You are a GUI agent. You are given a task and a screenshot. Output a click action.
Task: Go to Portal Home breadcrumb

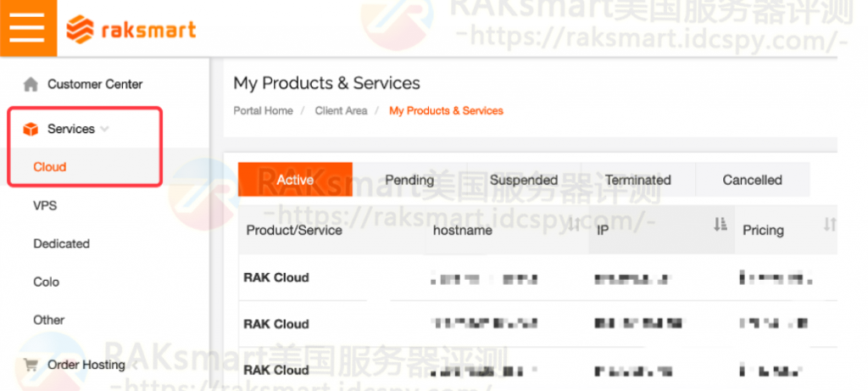point(263,111)
